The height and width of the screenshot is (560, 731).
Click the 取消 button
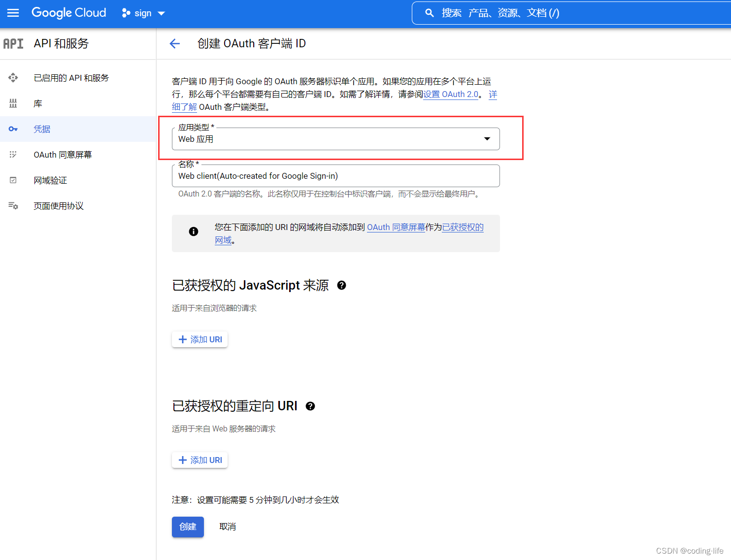[228, 527]
